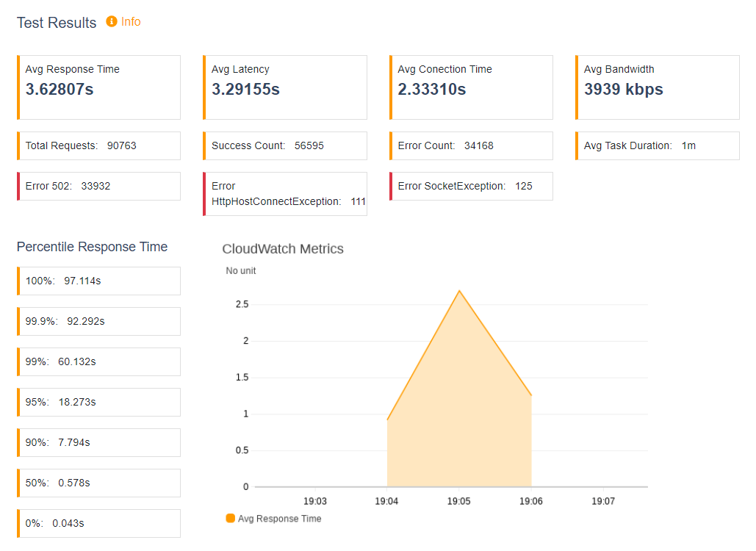
Task: Click the 0% percentile 0.043s row
Action: (x=99, y=524)
